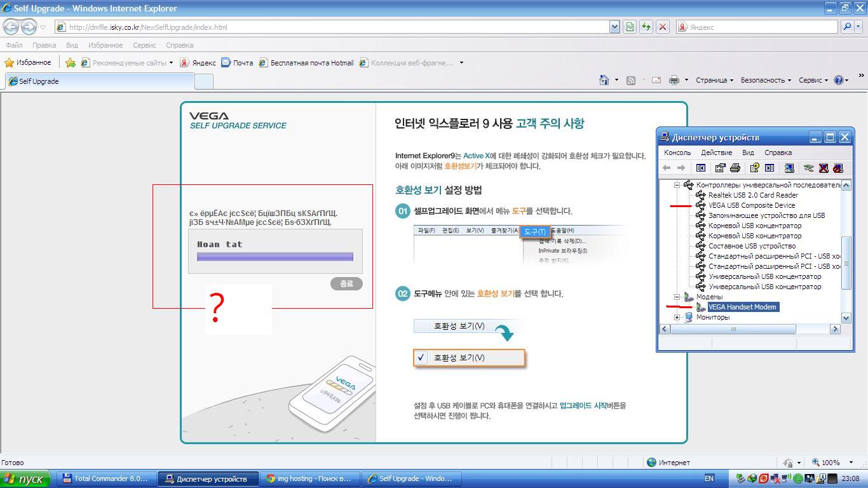Image resolution: width=868 pixels, height=488 pixels.
Task: Click Device Manager show/hide console tree icon
Action: point(701,168)
